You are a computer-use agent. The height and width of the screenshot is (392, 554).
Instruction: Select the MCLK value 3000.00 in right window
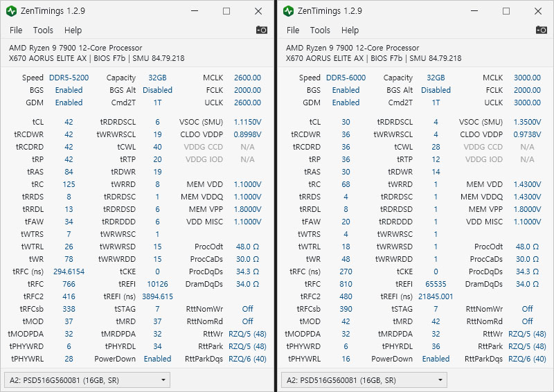point(527,78)
